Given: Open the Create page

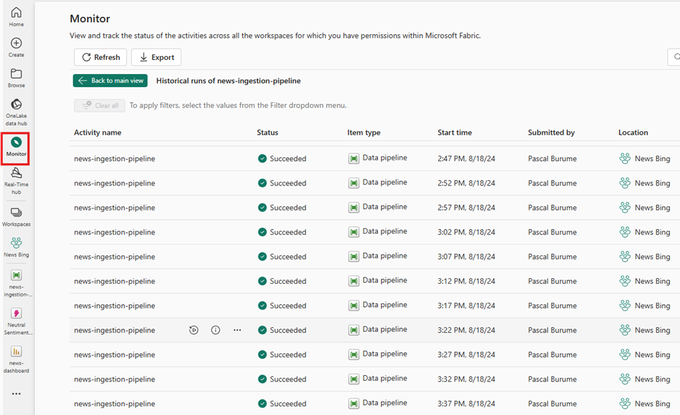Looking at the screenshot, I should [16, 47].
